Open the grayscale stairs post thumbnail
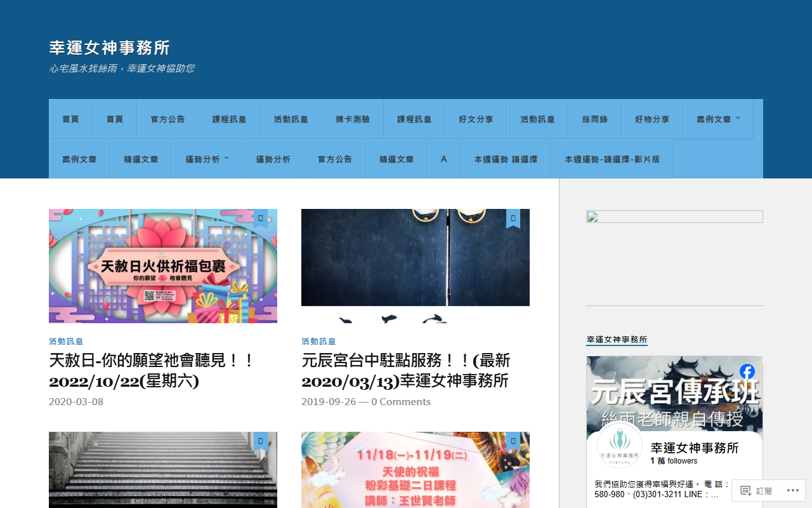This screenshot has width=812, height=508. coord(163,470)
